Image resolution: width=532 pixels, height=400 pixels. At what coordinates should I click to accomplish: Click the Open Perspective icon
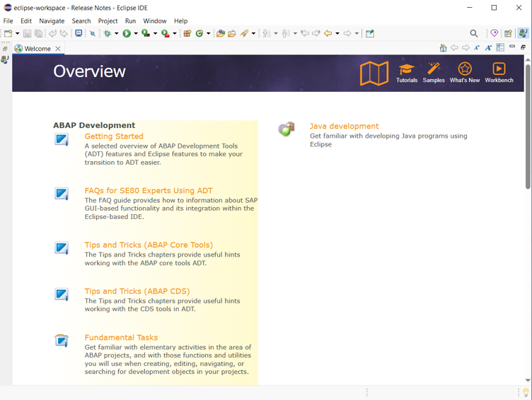(508, 33)
